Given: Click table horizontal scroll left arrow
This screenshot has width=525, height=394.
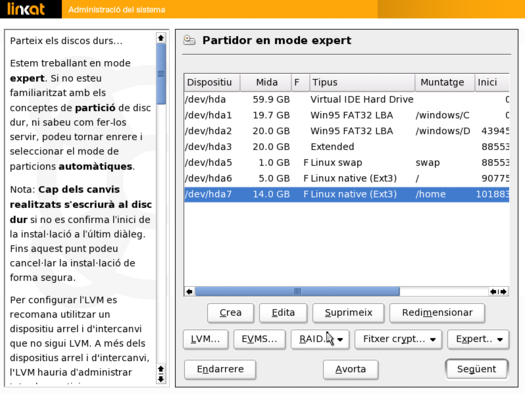Looking at the screenshot, I should pyautogui.click(x=190, y=292).
